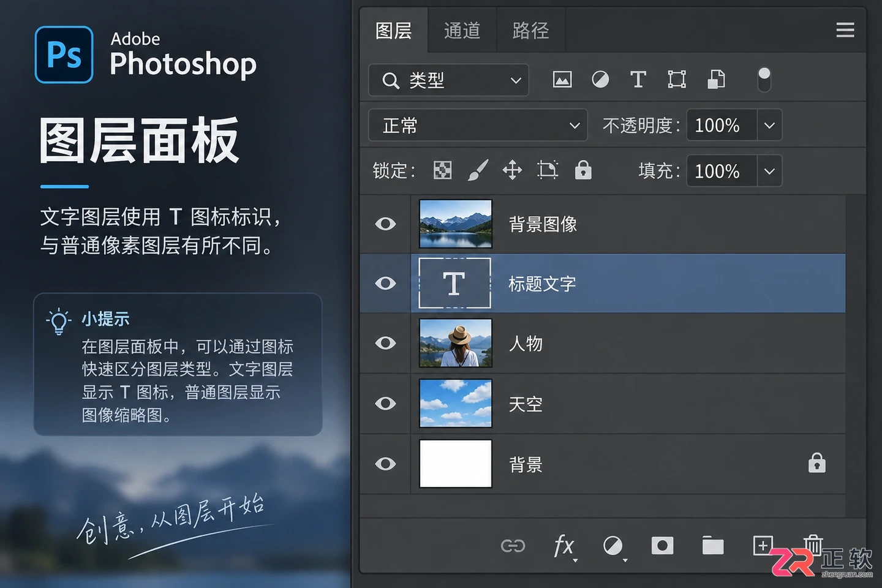
Task: Click the 填充 label
Action: (659, 171)
